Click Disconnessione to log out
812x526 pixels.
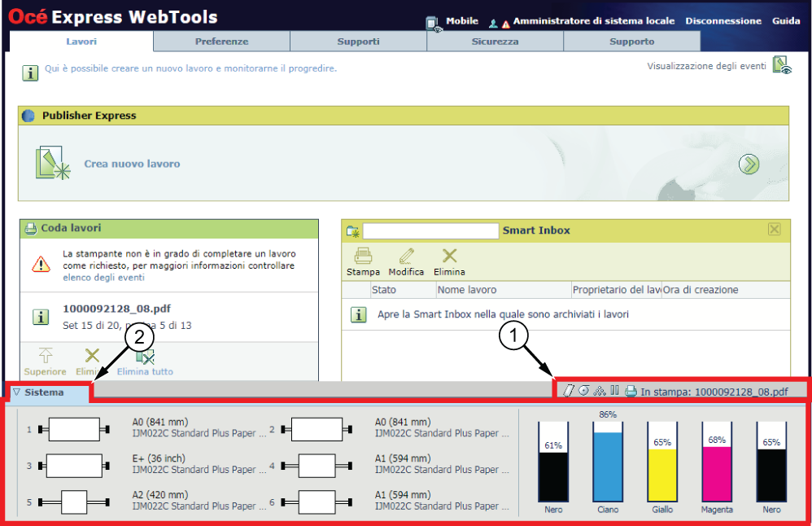pyautogui.click(x=723, y=20)
